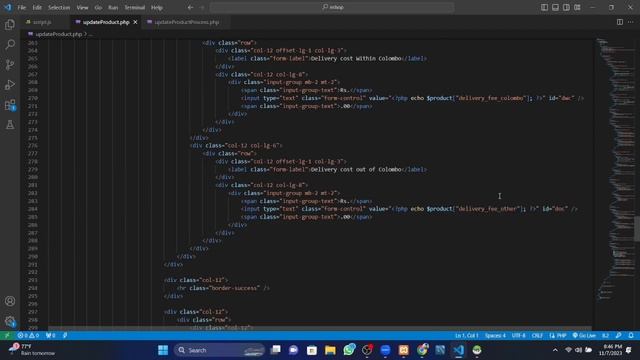
Task: Open WhatsApp from the taskbar
Action: (349, 350)
